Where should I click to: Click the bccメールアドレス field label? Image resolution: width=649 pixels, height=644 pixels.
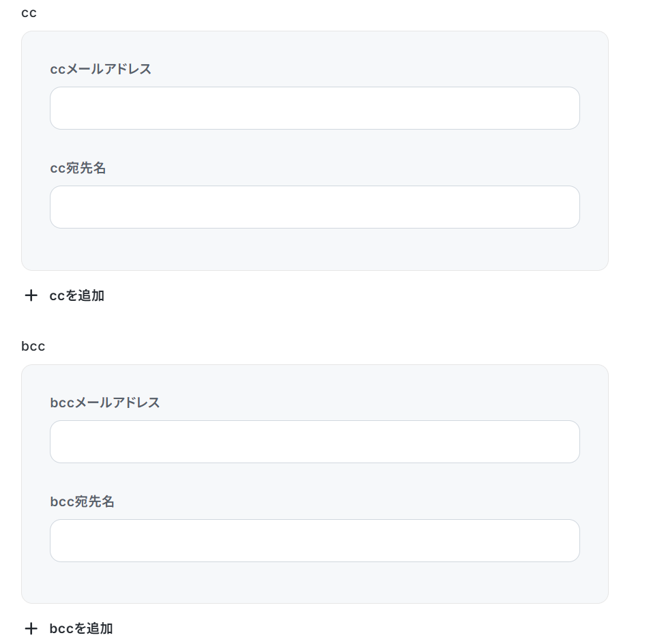(104, 402)
